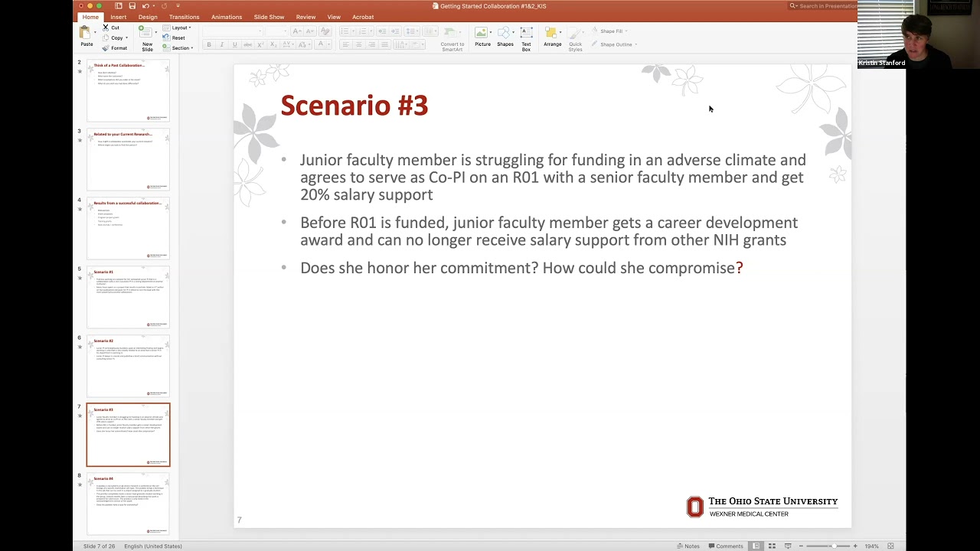Screen dimensions: 980x551
Task: Click the Clear Formatting icon
Action: (325, 31)
